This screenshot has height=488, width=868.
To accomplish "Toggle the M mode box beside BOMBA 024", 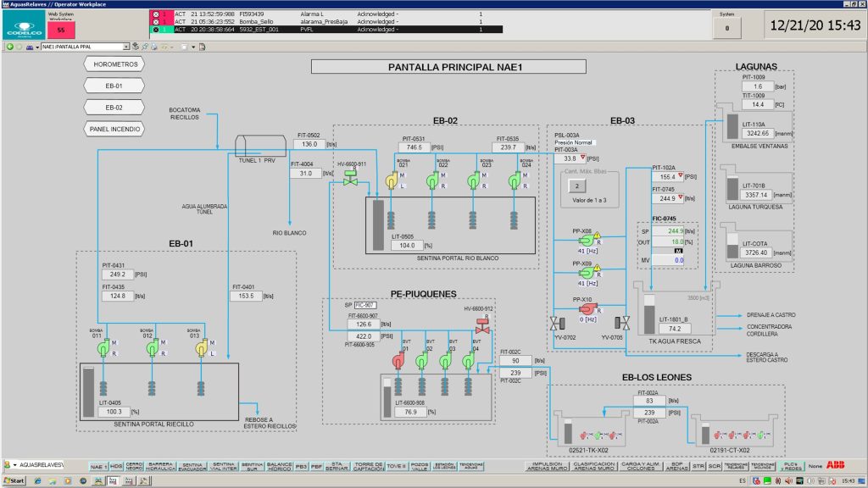I will coord(527,176).
